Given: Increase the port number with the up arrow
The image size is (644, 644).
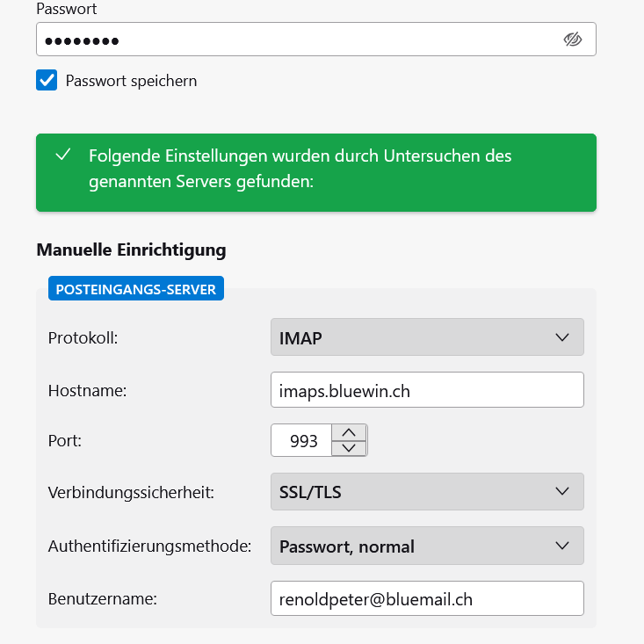Looking at the screenshot, I should click(349, 432).
